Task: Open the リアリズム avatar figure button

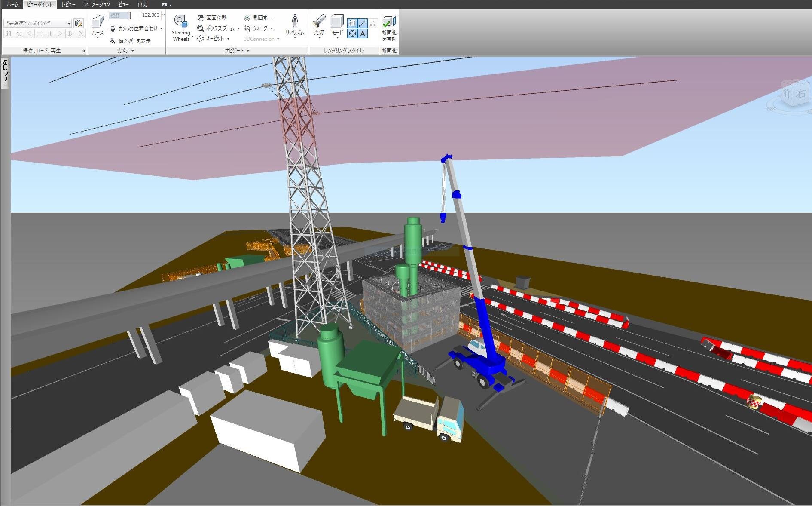Action: (295, 26)
